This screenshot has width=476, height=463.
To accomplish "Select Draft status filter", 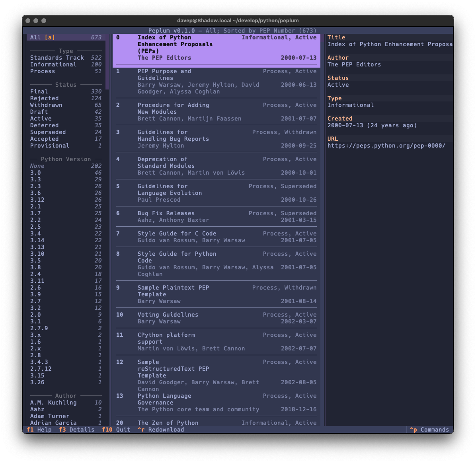I will pyautogui.click(x=66, y=112).
